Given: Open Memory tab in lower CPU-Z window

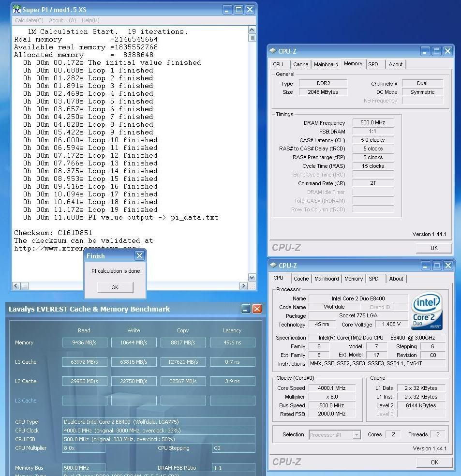Looking at the screenshot, I should [x=354, y=279].
